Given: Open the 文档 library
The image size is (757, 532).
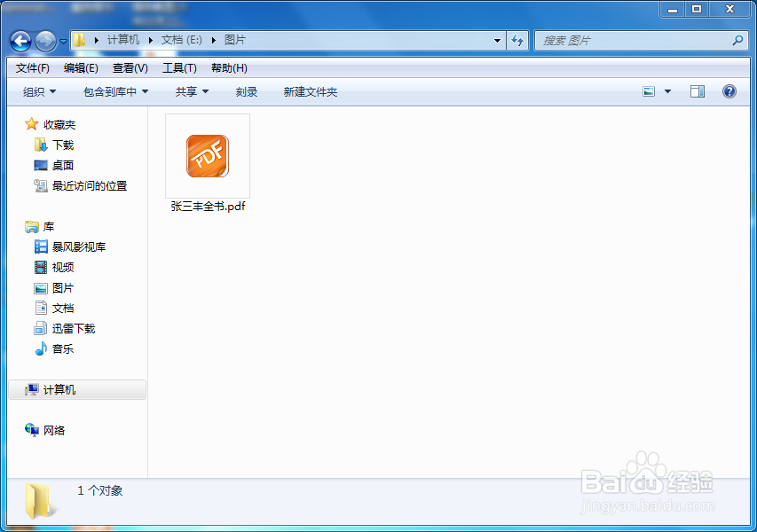Looking at the screenshot, I should [54, 309].
